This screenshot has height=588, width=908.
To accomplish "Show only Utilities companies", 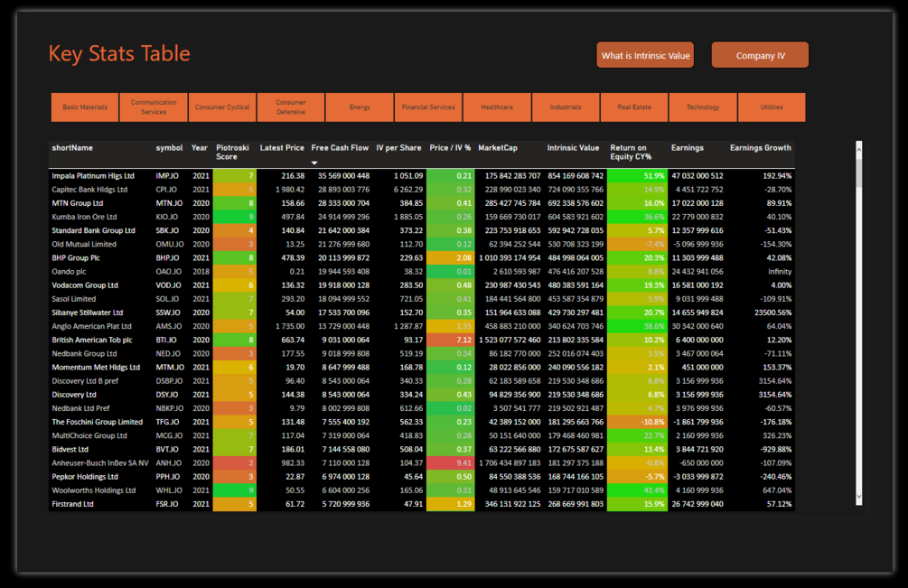I will click(x=772, y=107).
